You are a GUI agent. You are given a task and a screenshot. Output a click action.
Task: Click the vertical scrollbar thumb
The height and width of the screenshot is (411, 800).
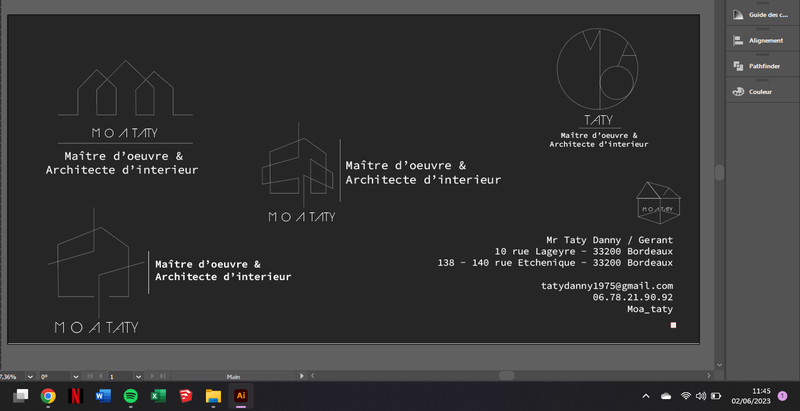click(x=719, y=172)
